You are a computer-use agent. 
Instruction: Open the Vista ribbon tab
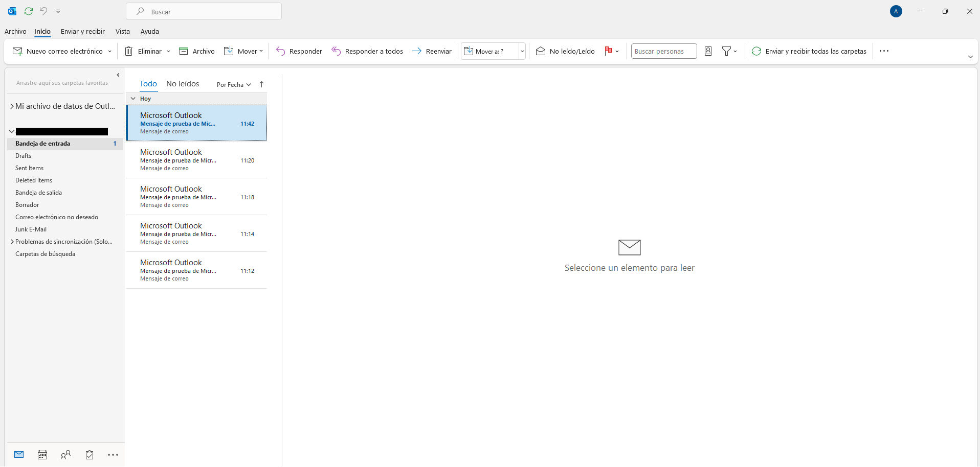[x=123, y=31]
